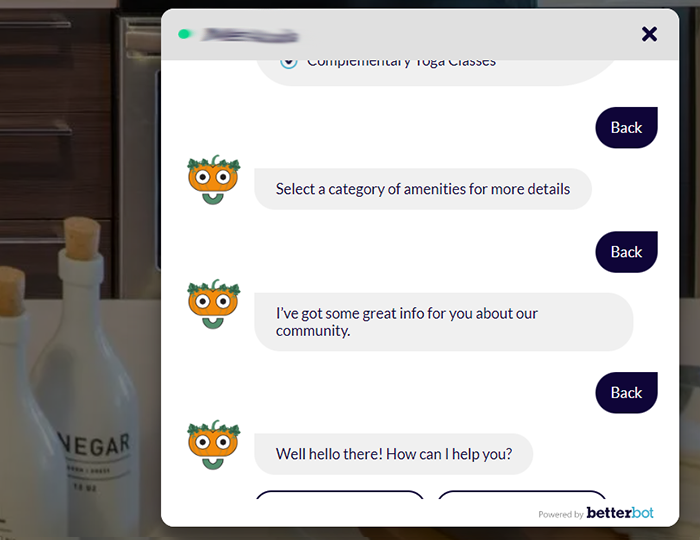Click pumpkin avatar beside 'Select a category' message
The width and height of the screenshot is (700, 540).
(x=213, y=180)
